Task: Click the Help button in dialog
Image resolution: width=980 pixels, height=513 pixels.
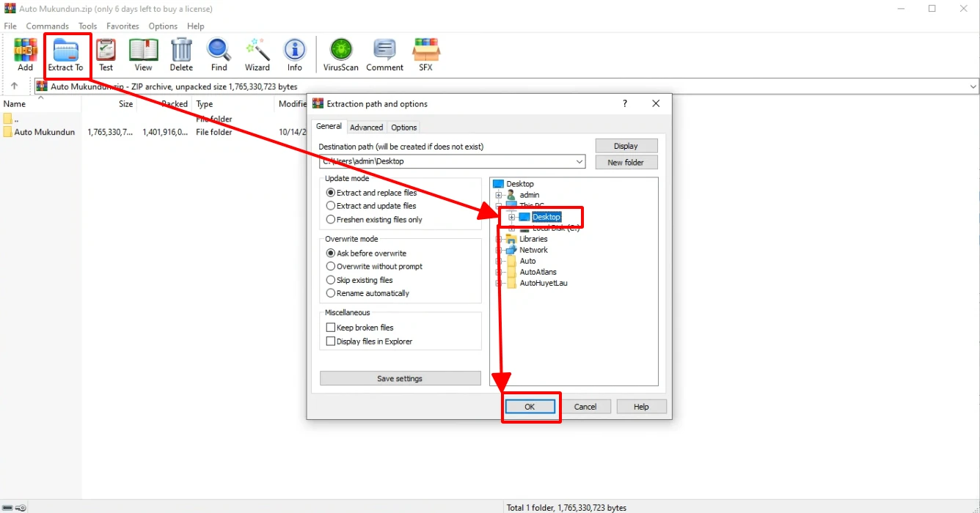Action: pos(641,407)
